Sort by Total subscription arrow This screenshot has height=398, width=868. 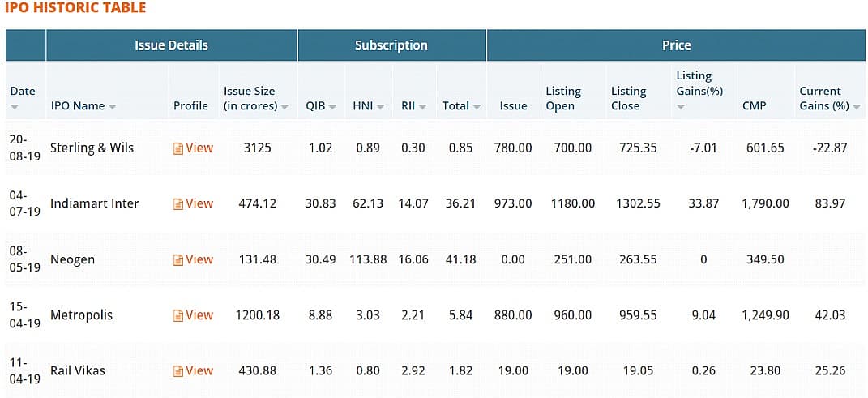pos(477,106)
